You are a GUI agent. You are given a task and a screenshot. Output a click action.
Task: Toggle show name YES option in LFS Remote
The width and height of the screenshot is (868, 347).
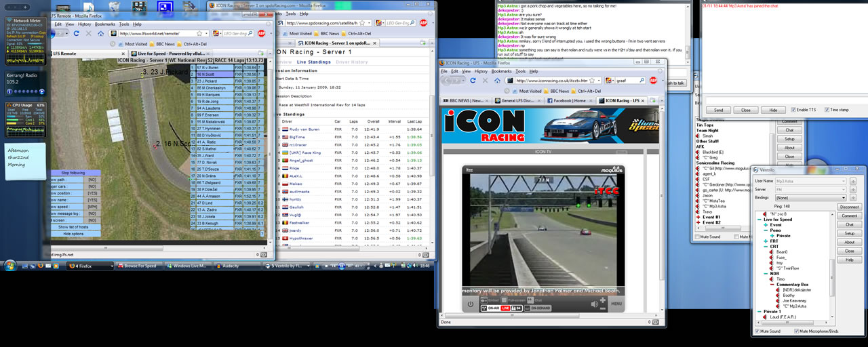click(92, 199)
